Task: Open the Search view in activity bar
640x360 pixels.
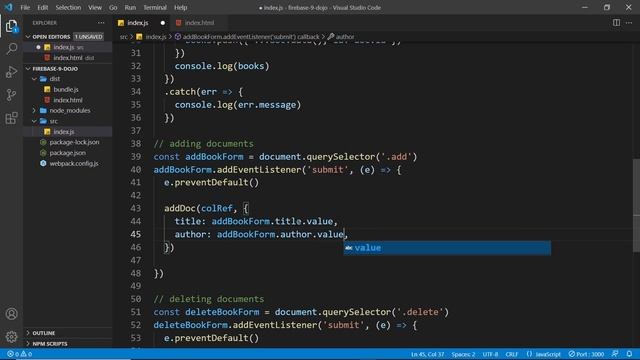Action: [x=11, y=49]
